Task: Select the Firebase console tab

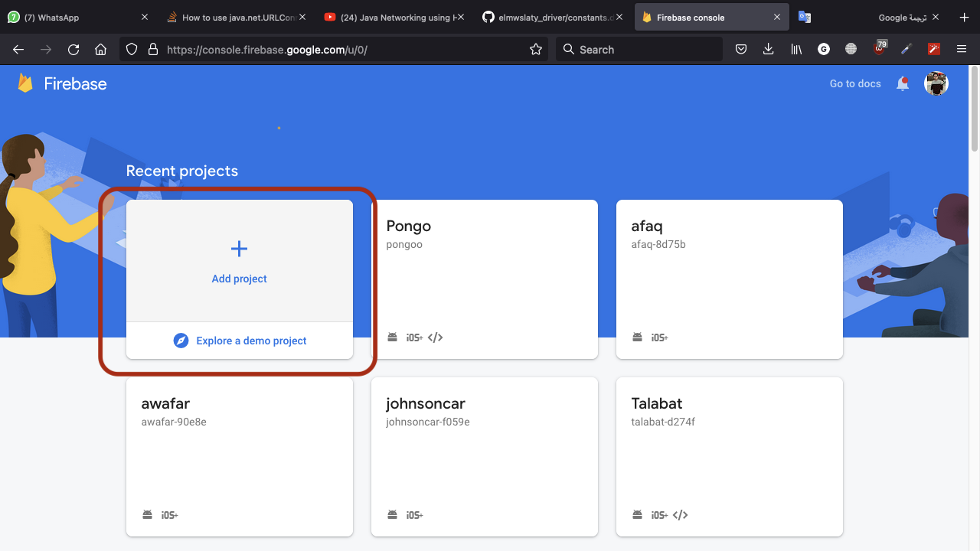Action: coord(711,17)
